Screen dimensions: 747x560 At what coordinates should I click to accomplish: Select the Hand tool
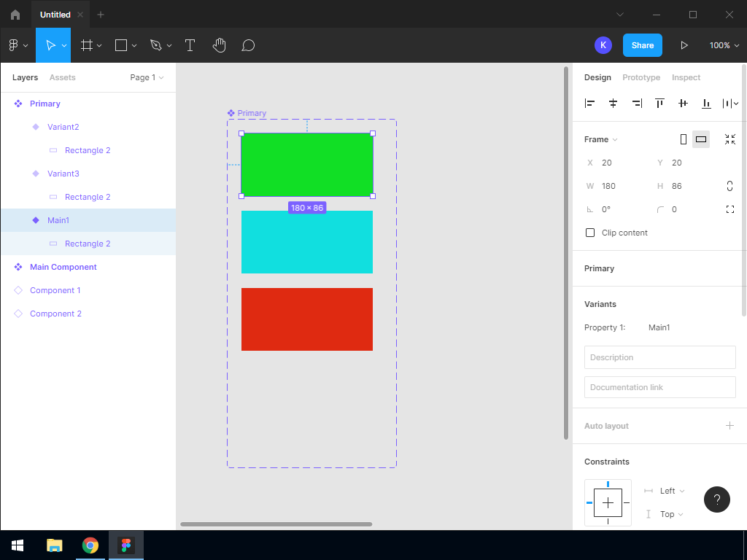[219, 45]
